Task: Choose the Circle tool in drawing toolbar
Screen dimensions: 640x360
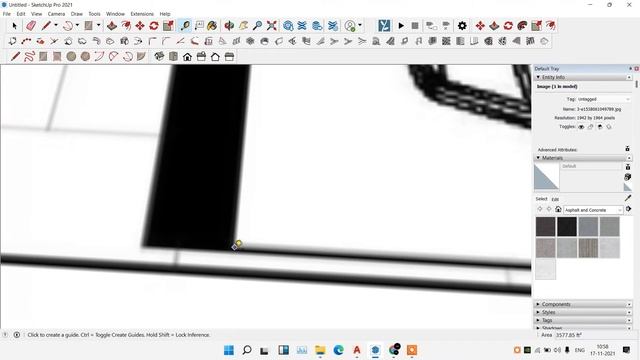Action: 71,57
